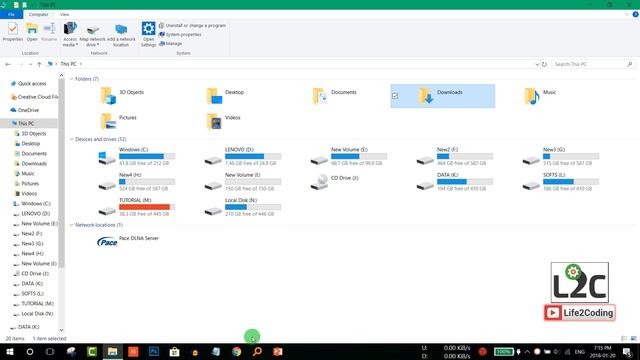Open Chrome from the taskbar

(236, 351)
